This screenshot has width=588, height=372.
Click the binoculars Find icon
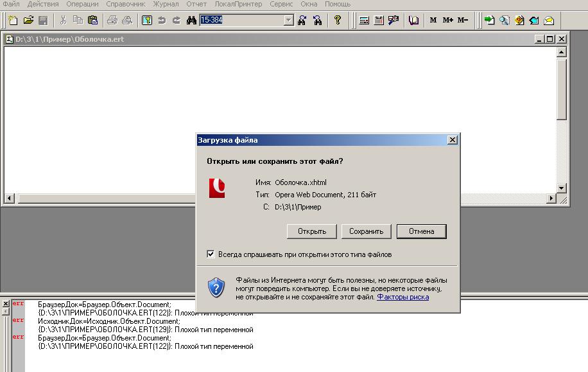point(191,20)
